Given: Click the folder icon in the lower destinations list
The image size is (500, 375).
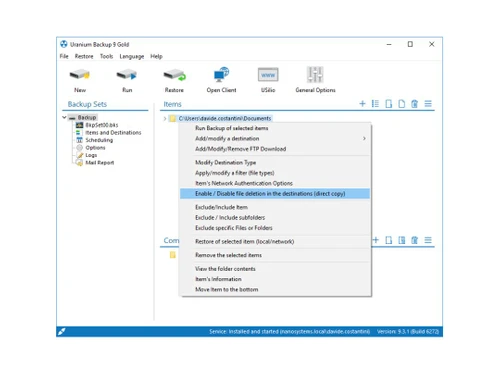Looking at the screenshot, I should [173, 255].
